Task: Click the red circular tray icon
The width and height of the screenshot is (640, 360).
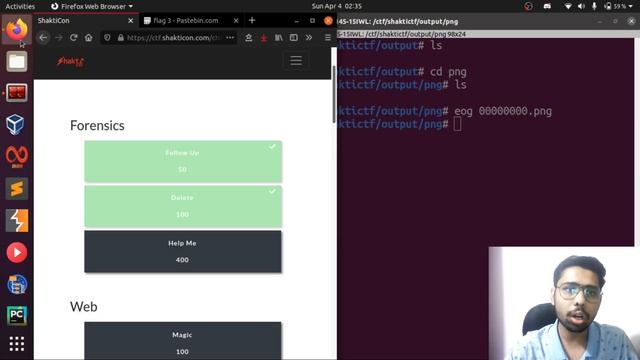Action: pyautogui.click(x=528, y=6)
